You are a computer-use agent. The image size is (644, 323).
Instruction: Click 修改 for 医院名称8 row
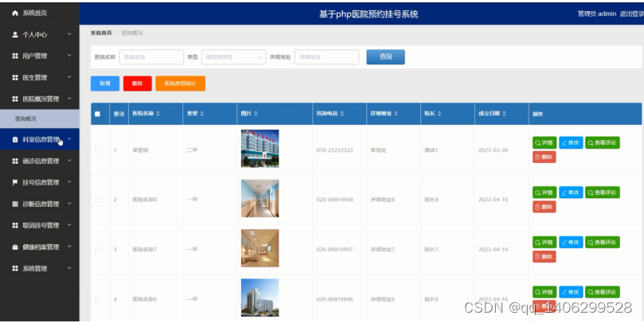pos(571,193)
